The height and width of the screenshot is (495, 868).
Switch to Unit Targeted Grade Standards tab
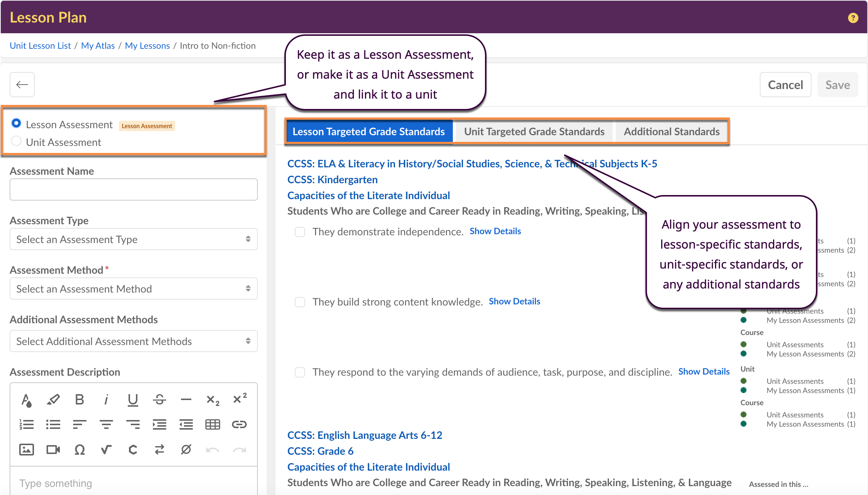point(534,132)
